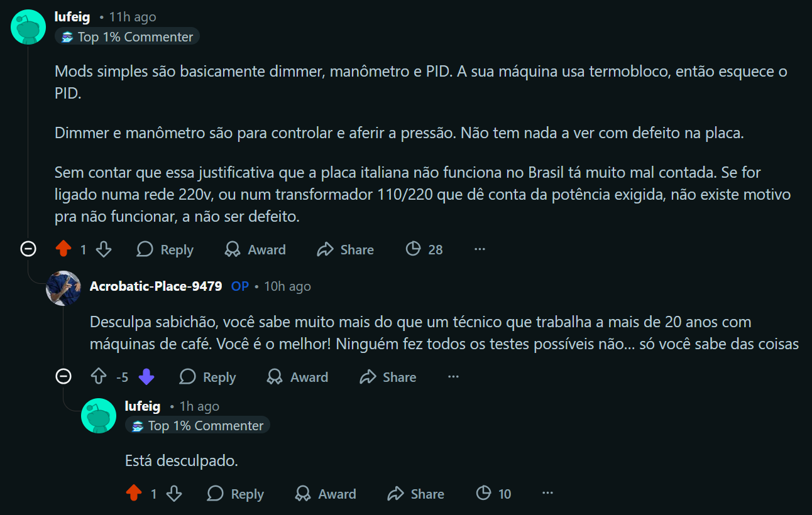Collapse lufeig's top-level comment thread
Screen dimensions: 812x515
click(28, 249)
